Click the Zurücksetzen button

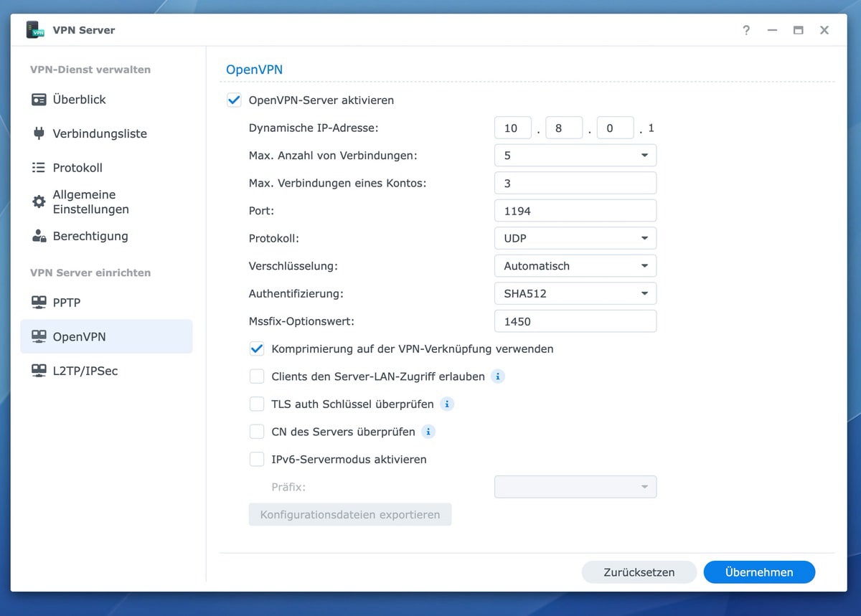(x=639, y=572)
